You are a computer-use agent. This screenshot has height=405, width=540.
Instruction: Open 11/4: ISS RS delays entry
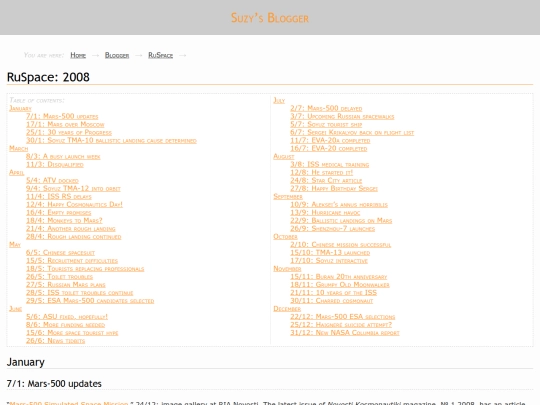pos(59,196)
